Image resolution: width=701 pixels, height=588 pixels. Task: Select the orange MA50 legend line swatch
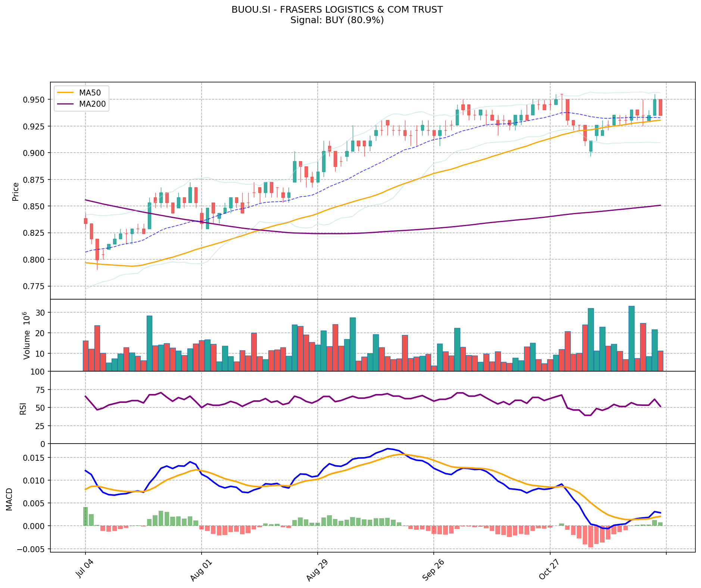[x=66, y=93]
